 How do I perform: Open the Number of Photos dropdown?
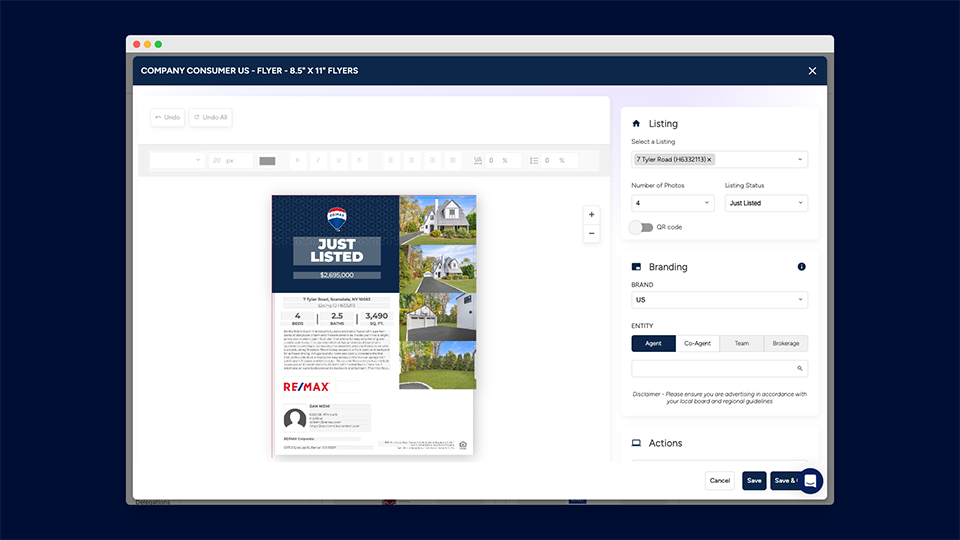[672, 203]
